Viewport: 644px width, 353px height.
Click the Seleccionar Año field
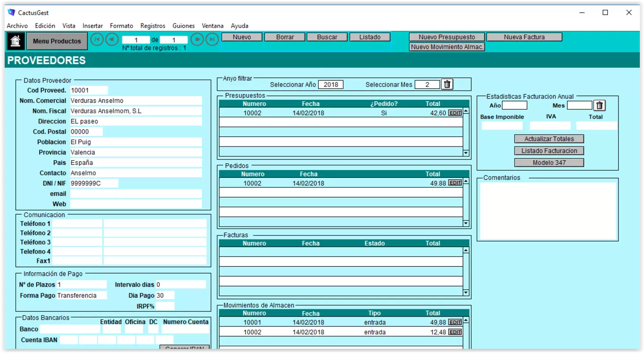(331, 84)
